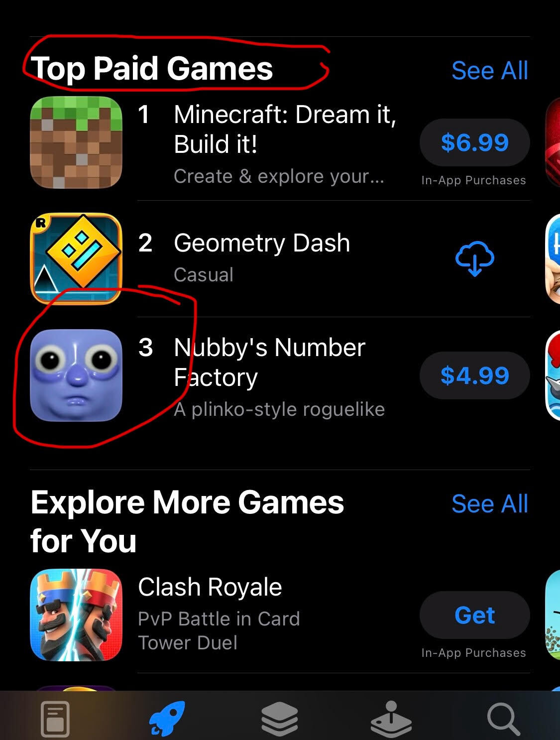
Task: Tap the Clash Royale app icon
Action: (x=76, y=615)
